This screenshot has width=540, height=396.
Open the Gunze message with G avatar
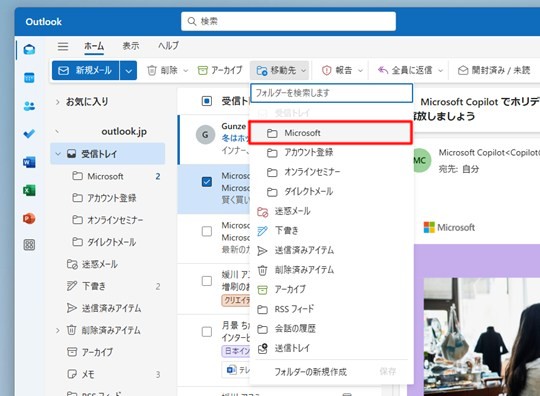[x=215, y=139]
